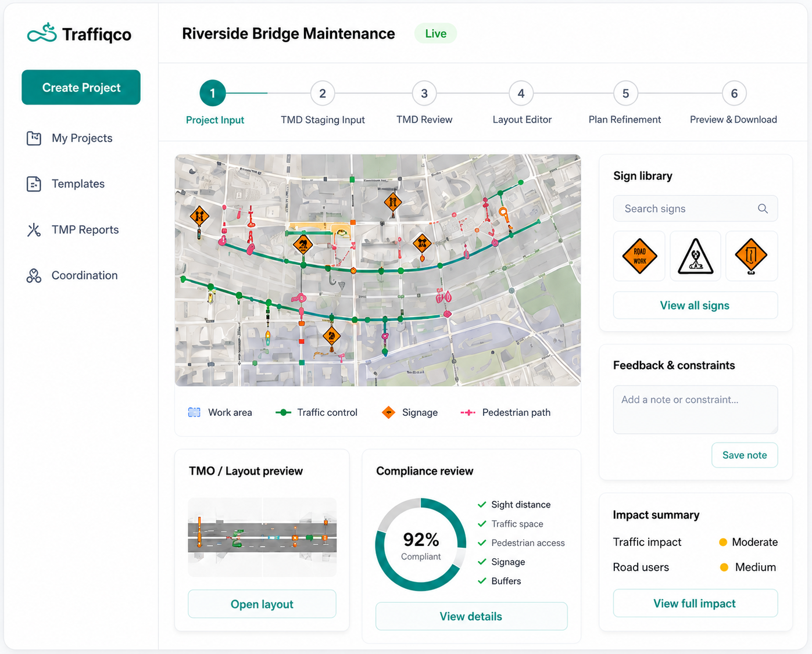Select the third orange lane sign
The width and height of the screenshot is (812, 654).
pos(752,256)
